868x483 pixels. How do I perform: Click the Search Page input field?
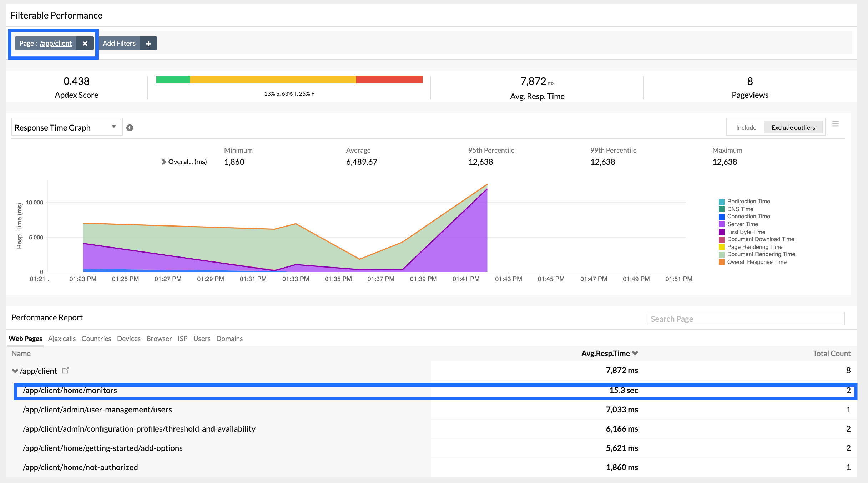coord(745,319)
